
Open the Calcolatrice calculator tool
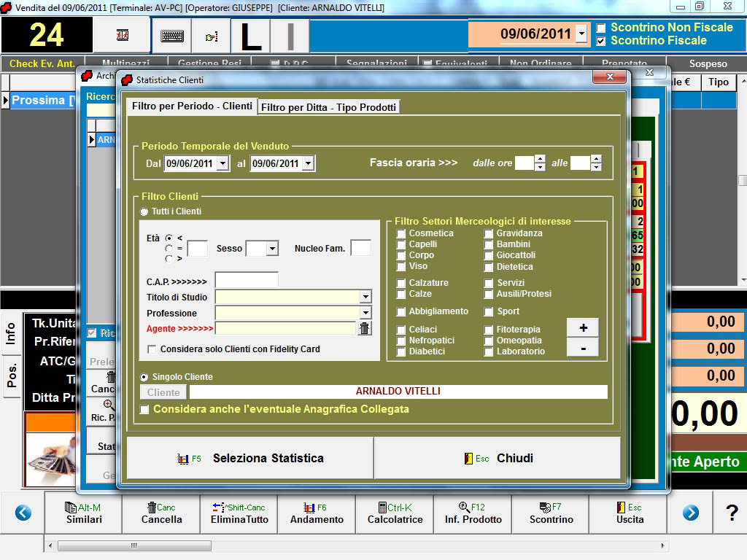[395, 513]
